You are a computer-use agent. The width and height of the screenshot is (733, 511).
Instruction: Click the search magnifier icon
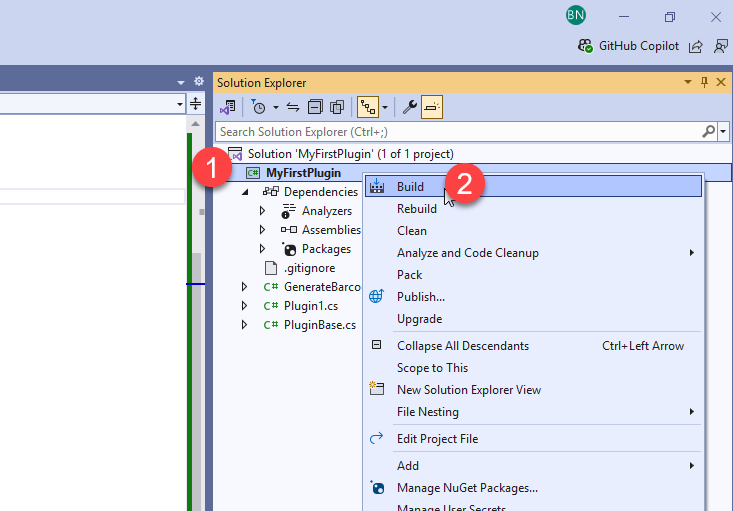709,132
